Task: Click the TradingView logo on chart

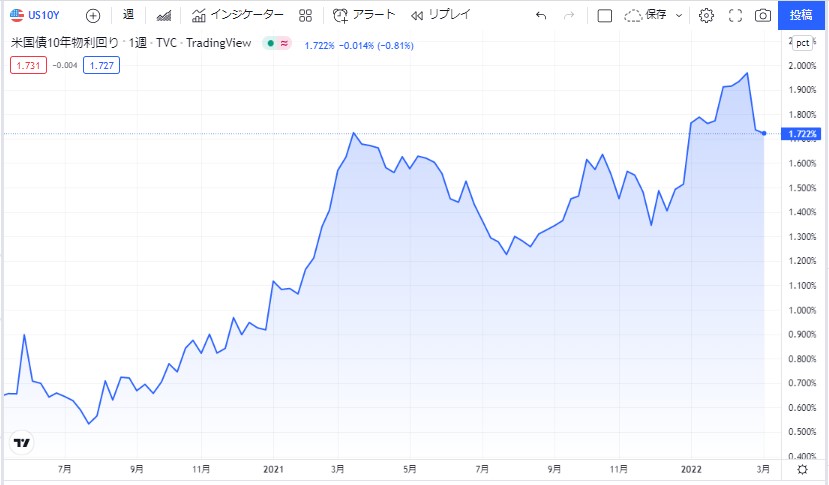Action: click(21, 443)
